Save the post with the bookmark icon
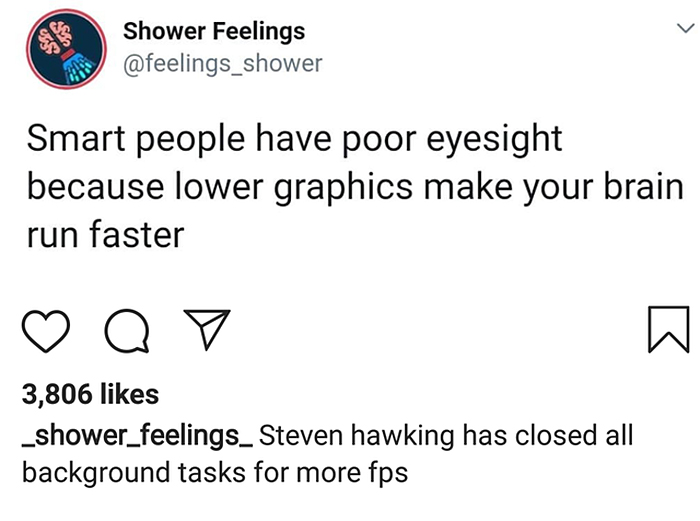The height and width of the screenshot is (521, 700). 668,332
